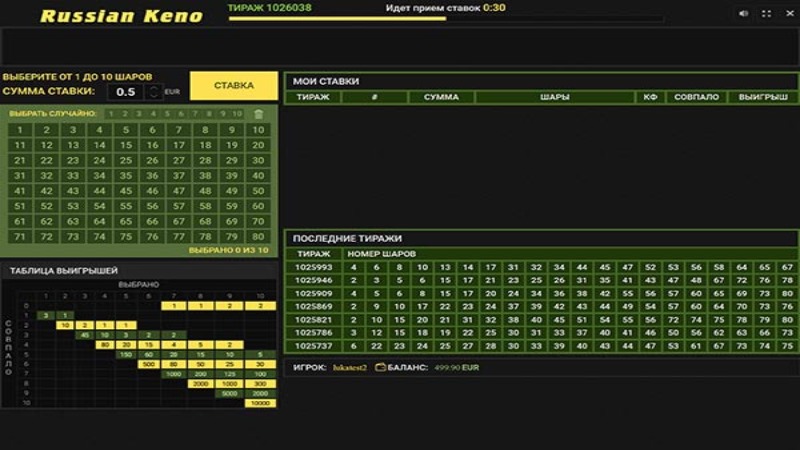Randomly select 1 ball
Viewport: 800px width, 450px height.
(111, 114)
